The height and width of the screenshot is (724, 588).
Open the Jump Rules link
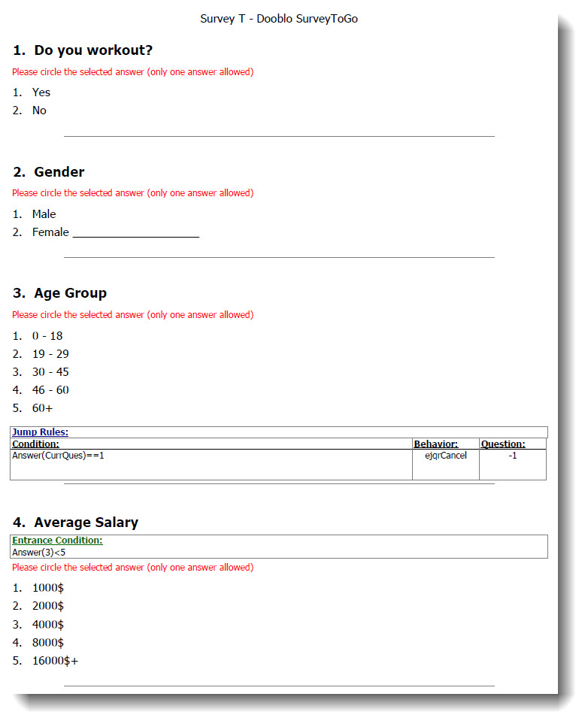tap(40, 432)
